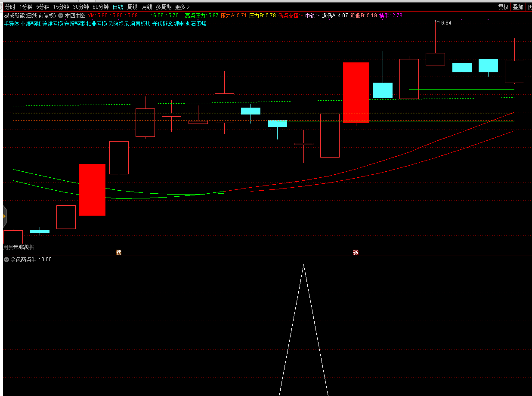The image size is (532, 396).
Task: Select the 30分钟 period tab
Action: [81, 7]
